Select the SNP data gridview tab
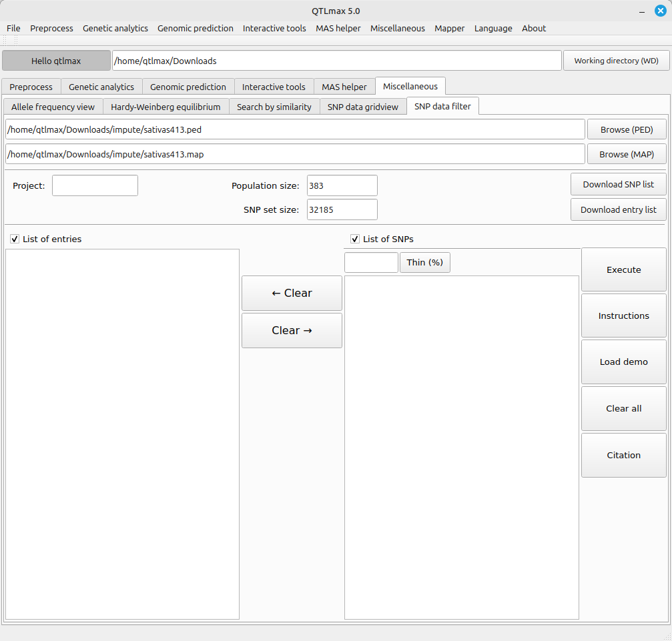The image size is (672, 641). 362,107
